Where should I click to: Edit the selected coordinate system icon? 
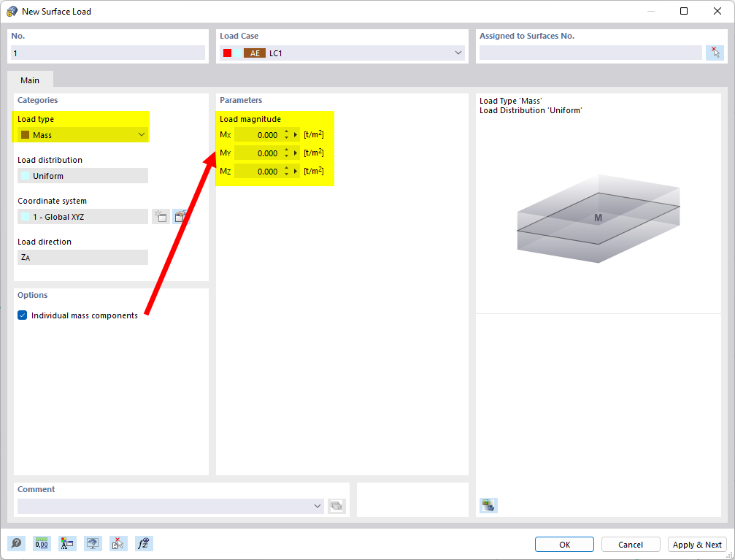tap(180, 216)
